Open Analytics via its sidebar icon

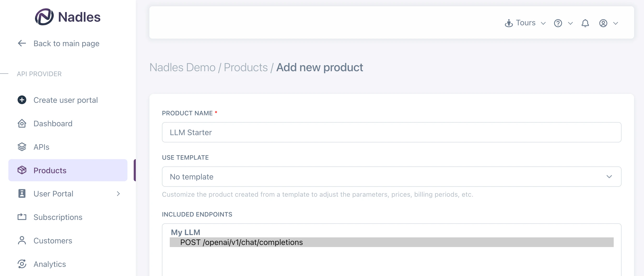22,264
